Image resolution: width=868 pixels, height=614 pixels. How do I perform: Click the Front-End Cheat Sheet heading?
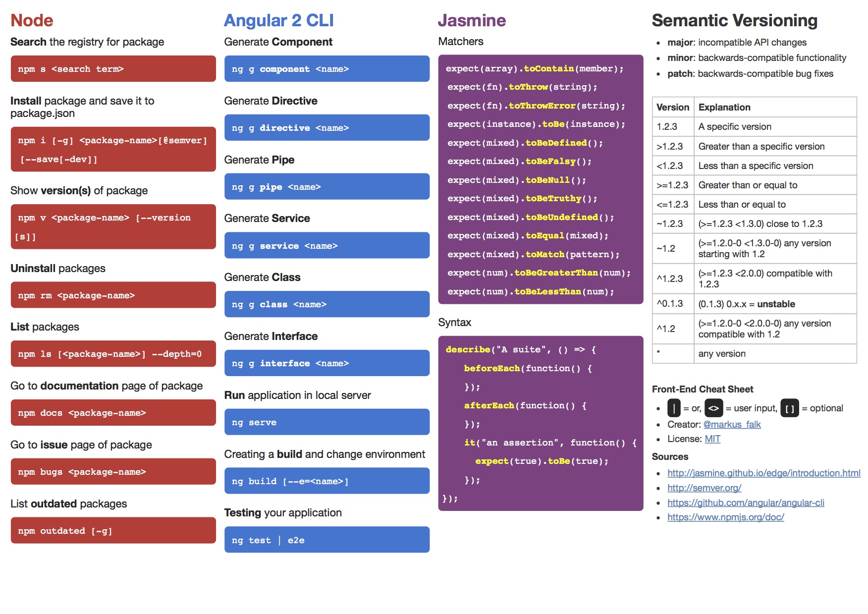tap(703, 390)
